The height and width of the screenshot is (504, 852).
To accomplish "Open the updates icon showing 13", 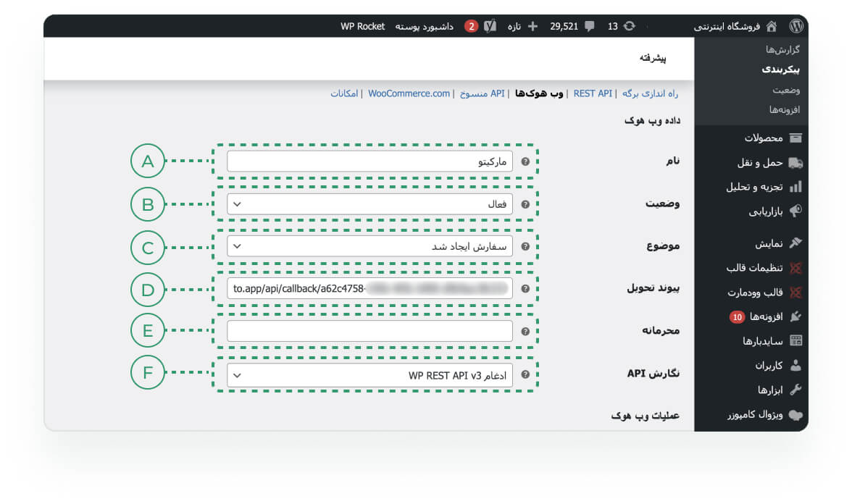I will tap(629, 26).
